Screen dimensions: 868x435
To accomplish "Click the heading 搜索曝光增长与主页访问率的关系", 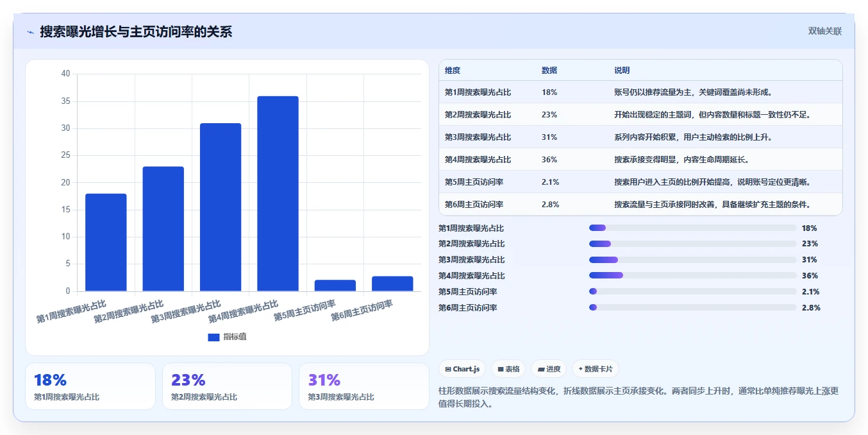I will (x=136, y=31).
